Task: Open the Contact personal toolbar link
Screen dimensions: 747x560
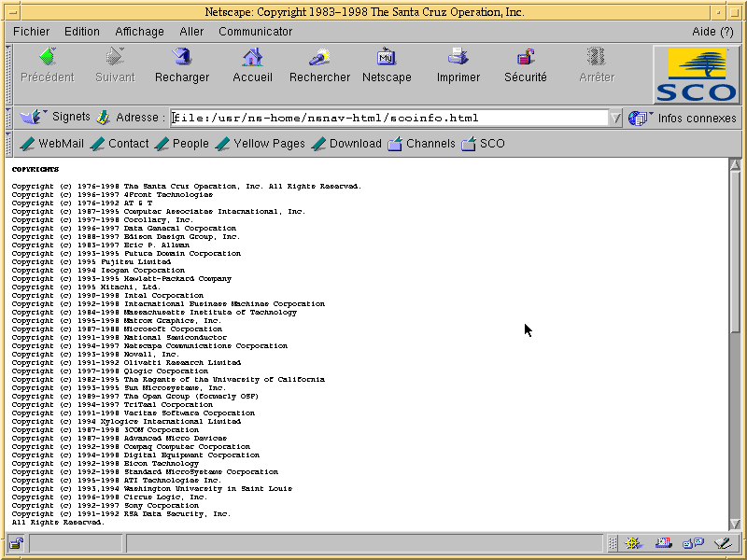Action: point(120,144)
